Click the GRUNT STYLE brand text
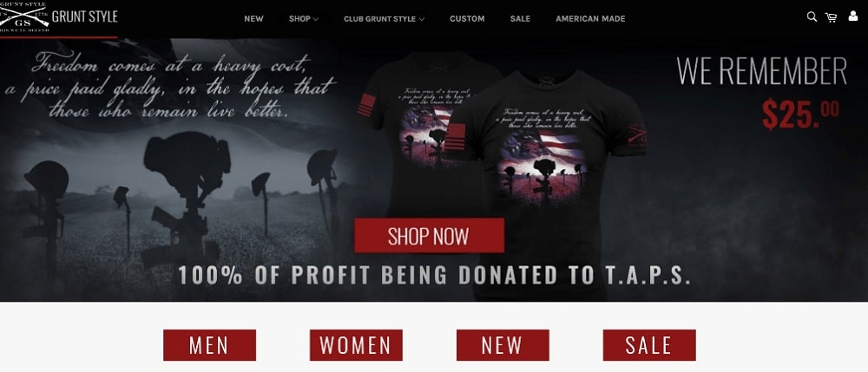Image resolution: width=868 pixels, height=372 pixels. (x=85, y=16)
